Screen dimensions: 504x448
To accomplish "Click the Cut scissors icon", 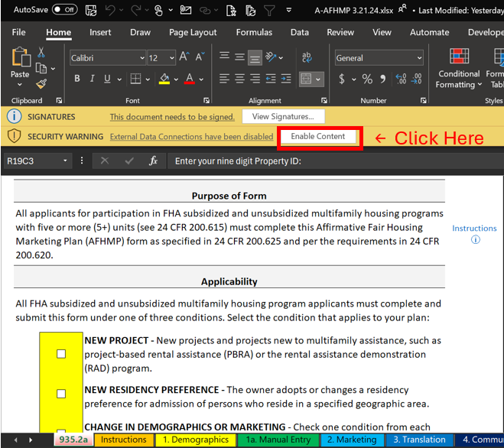I will pyautogui.click(x=41, y=52).
